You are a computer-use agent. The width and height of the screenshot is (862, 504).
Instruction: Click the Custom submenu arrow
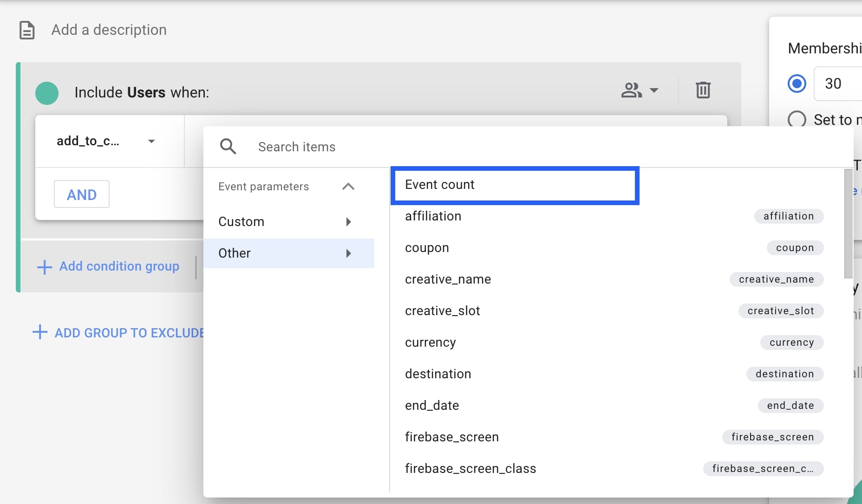(x=348, y=222)
